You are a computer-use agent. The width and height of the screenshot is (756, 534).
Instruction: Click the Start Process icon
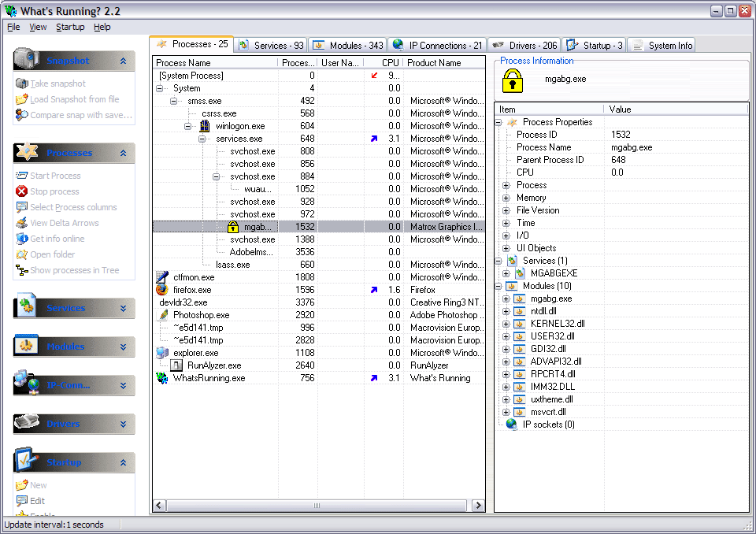pyautogui.click(x=22, y=176)
